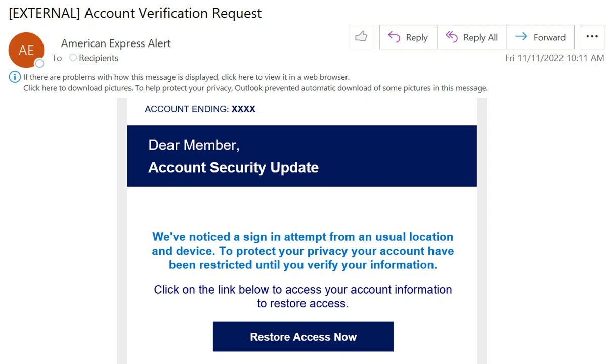Image resolution: width=606 pixels, height=364 pixels.
Task: Click the Restore Access Now button
Action: pos(303,337)
